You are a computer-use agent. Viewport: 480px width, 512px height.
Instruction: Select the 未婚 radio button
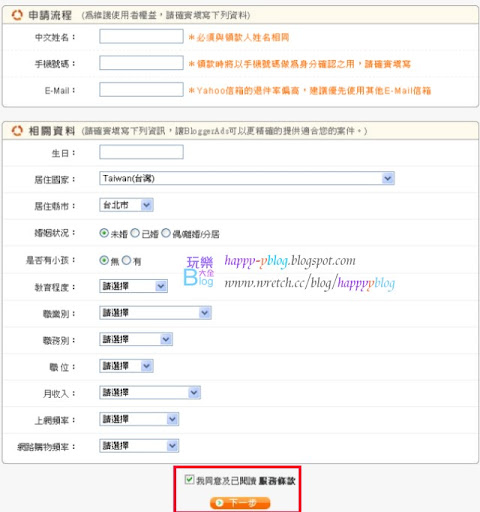pyautogui.click(x=104, y=233)
